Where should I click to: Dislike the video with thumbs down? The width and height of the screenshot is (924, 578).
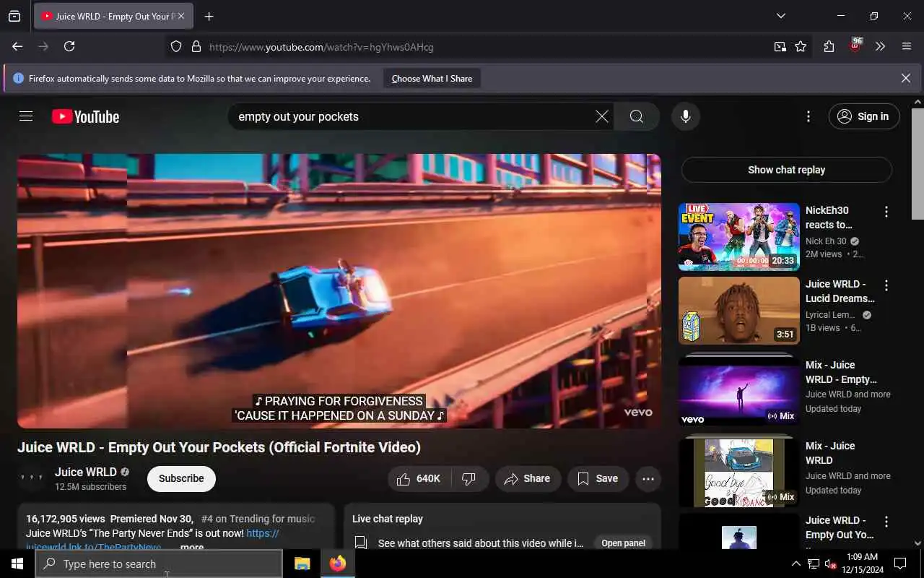click(x=469, y=478)
